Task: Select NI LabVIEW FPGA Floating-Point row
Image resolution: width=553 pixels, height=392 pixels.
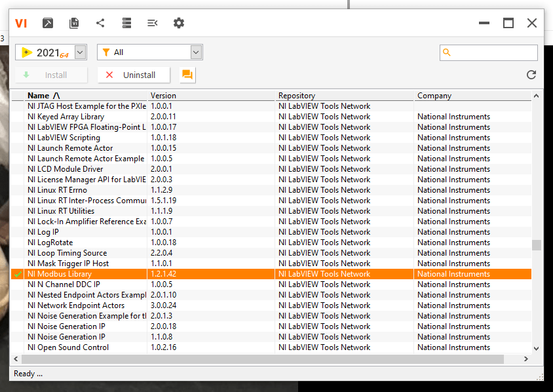Action: [271, 127]
